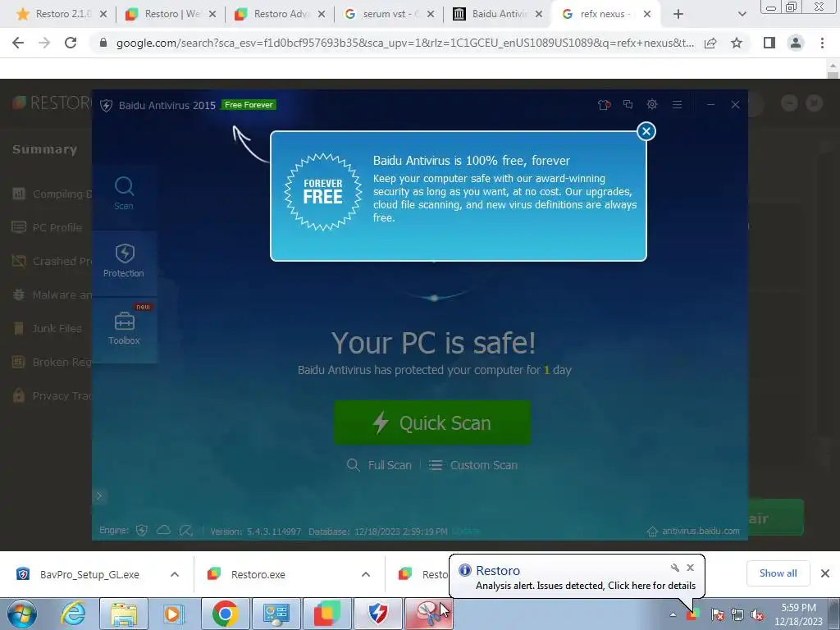840x630 pixels.
Task: Show all downloads
Action: (x=778, y=573)
